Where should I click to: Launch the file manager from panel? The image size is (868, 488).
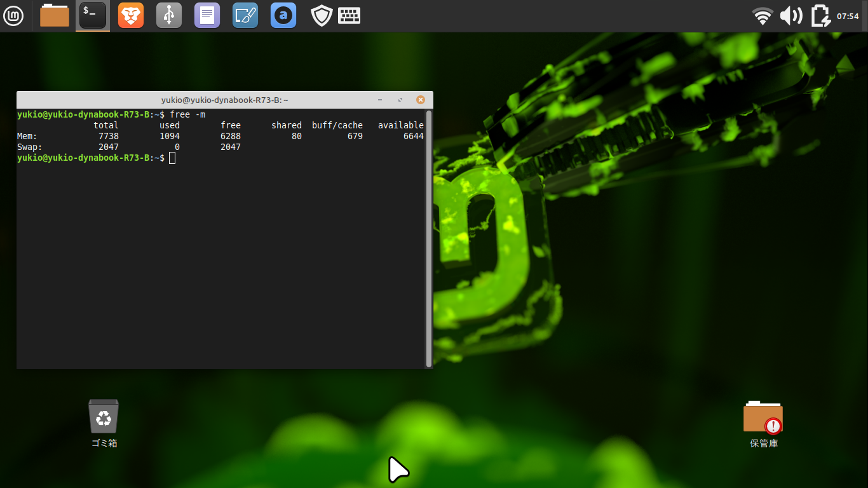tap(55, 15)
